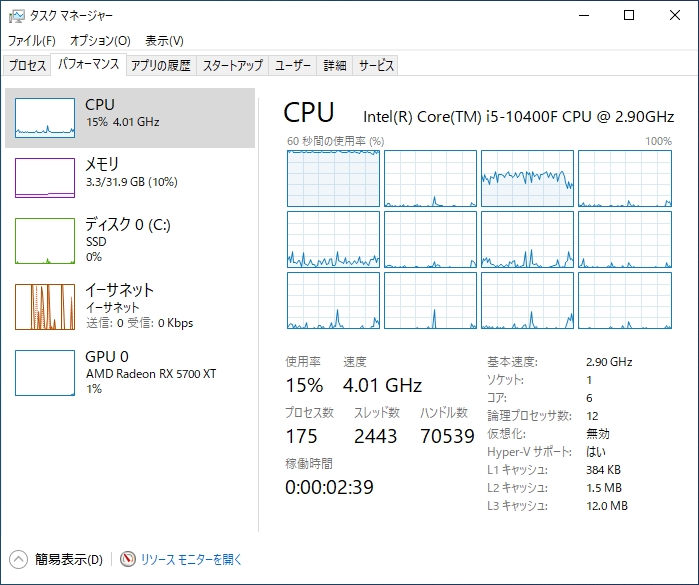Select the ディスク 0 (C:) mini graph
The width and height of the screenshot is (699, 585).
[45, 241]
